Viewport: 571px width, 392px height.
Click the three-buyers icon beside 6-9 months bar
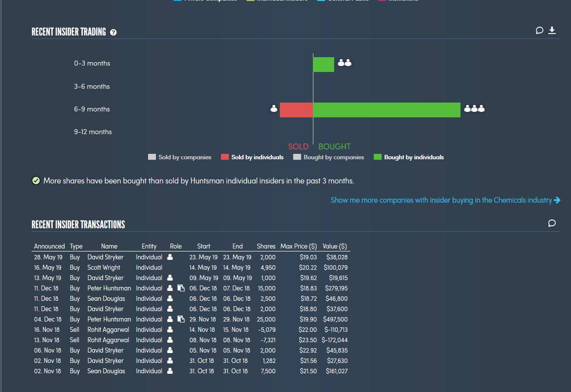tap(474, 109)
